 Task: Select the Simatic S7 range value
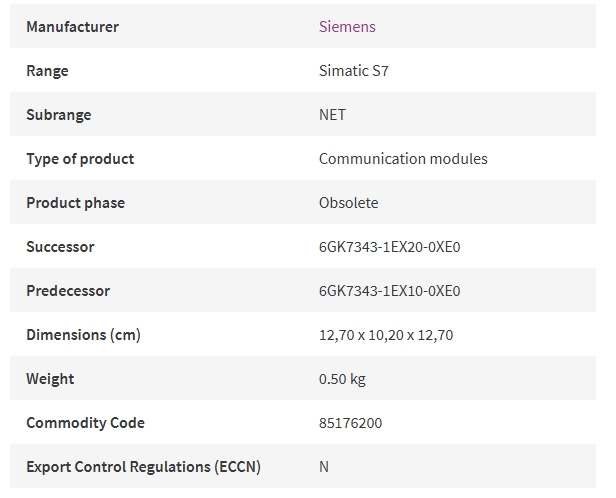[x=354, y=71]
